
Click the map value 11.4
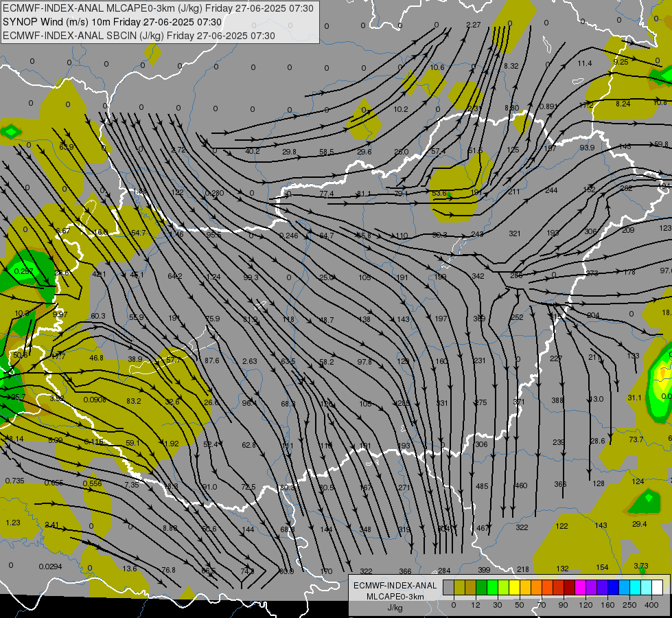click(x=585, y=63)
